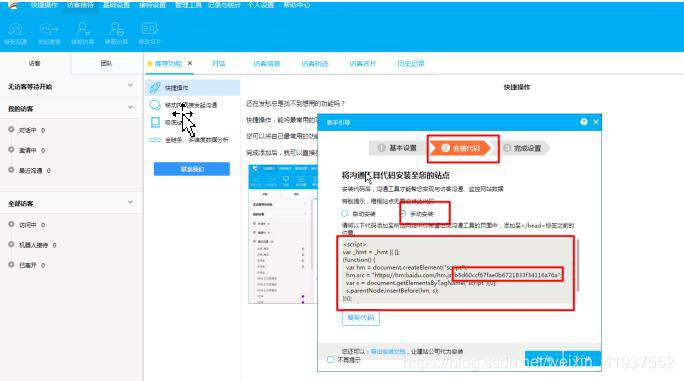The width and height of the screenshot is (684, 381).
Task: Open the 帮助中心 menu
Action: [x=297, y=5]
